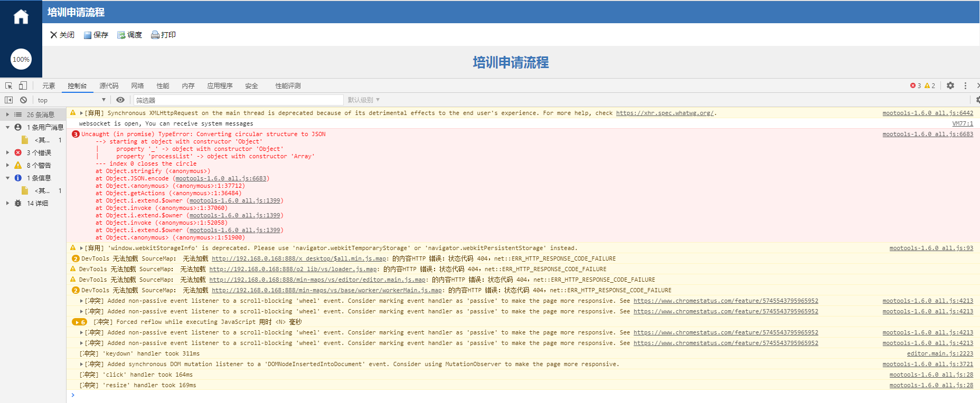Expand the deprecated Synchronous XMLHttpRequest warning
This screenshot has height=403, width=980.
[x=81, y=113]
